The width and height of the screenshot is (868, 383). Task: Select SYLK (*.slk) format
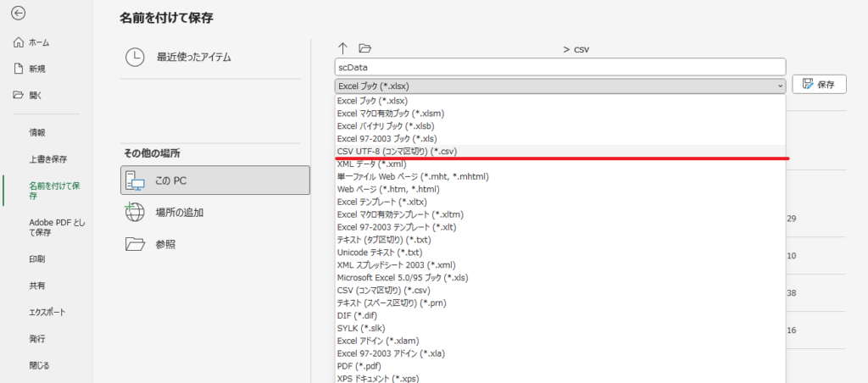coord(560,328)
